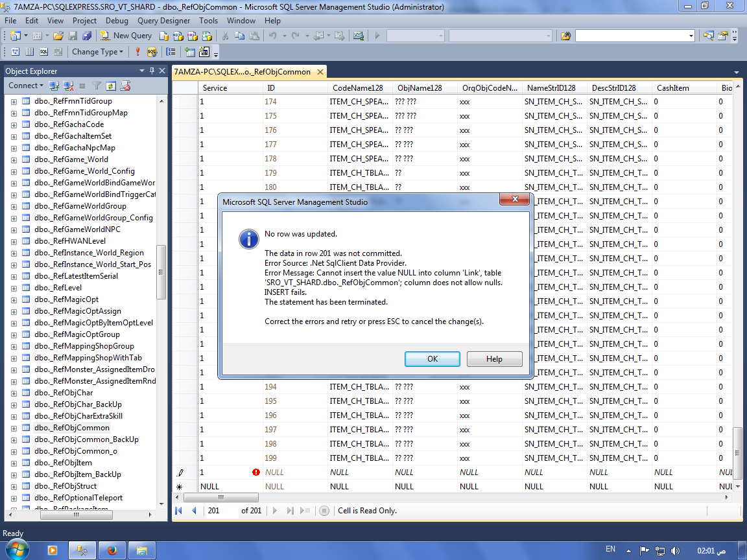The height and width of the screenshot is (560, 747).
Task: Select dbo._RefObjCommon_BackUp in Object Explorer
Action: pyautogui.click(x=86, y=439)
